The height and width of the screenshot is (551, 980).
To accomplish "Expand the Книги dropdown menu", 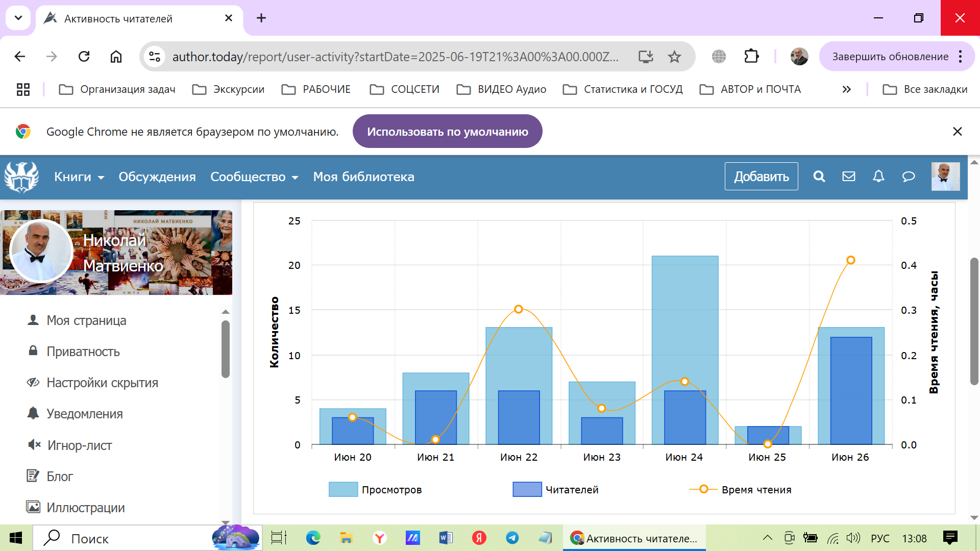I will coord(79,177).
